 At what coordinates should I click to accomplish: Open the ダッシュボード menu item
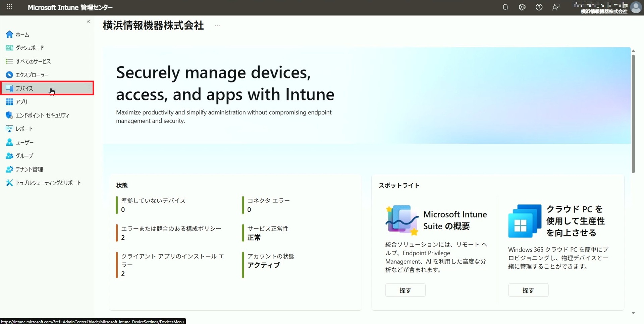pos(30,48)
